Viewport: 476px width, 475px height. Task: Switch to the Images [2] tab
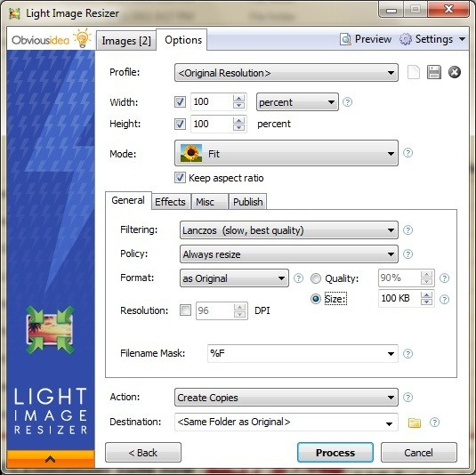pos(126,40)
